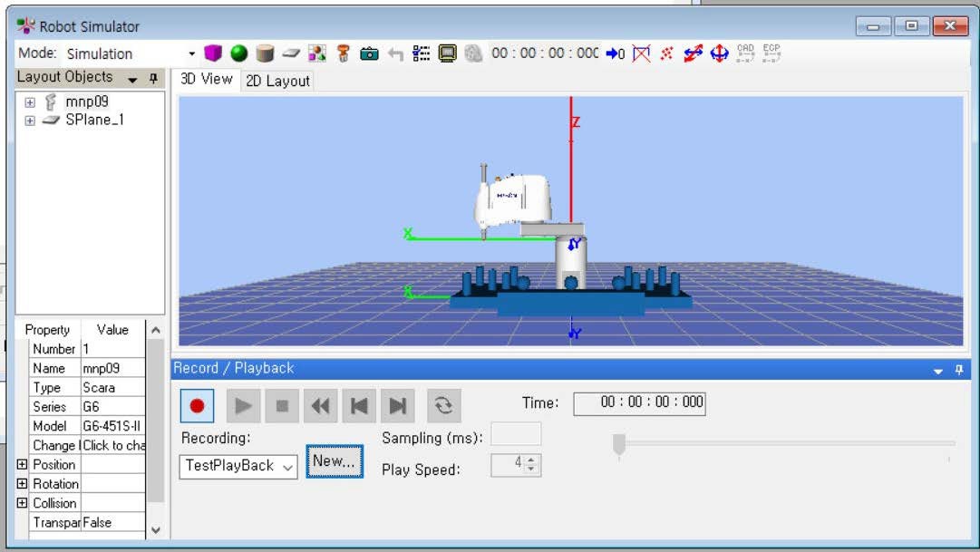Click the Sampling (ms) input field

[516, 434]
